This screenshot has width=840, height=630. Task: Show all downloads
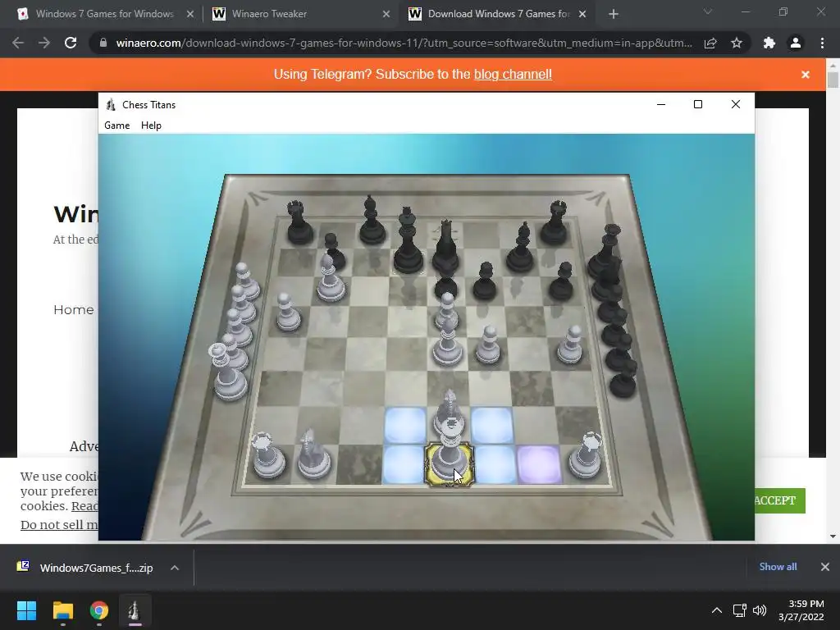coord(778,567)
